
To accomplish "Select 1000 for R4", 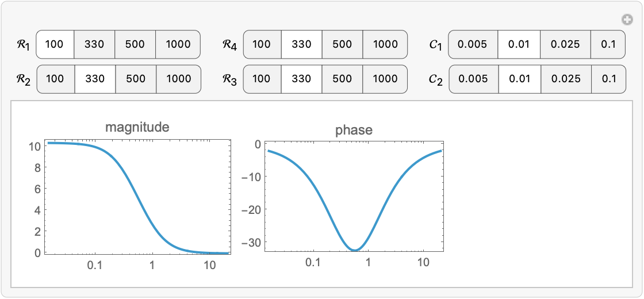I will pos(385,44).
